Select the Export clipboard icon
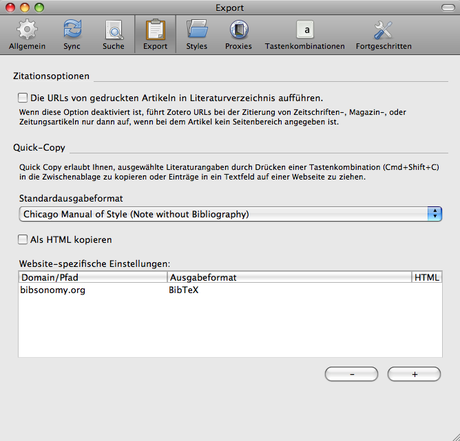The width and height of the screenshot is (460, 441). coord(155,30)
